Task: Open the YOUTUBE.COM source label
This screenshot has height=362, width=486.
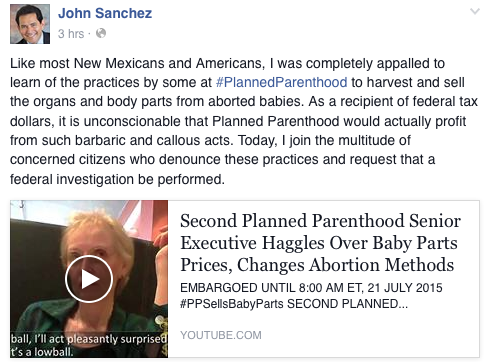Action: pyautogui.click(x=221, y=335)
